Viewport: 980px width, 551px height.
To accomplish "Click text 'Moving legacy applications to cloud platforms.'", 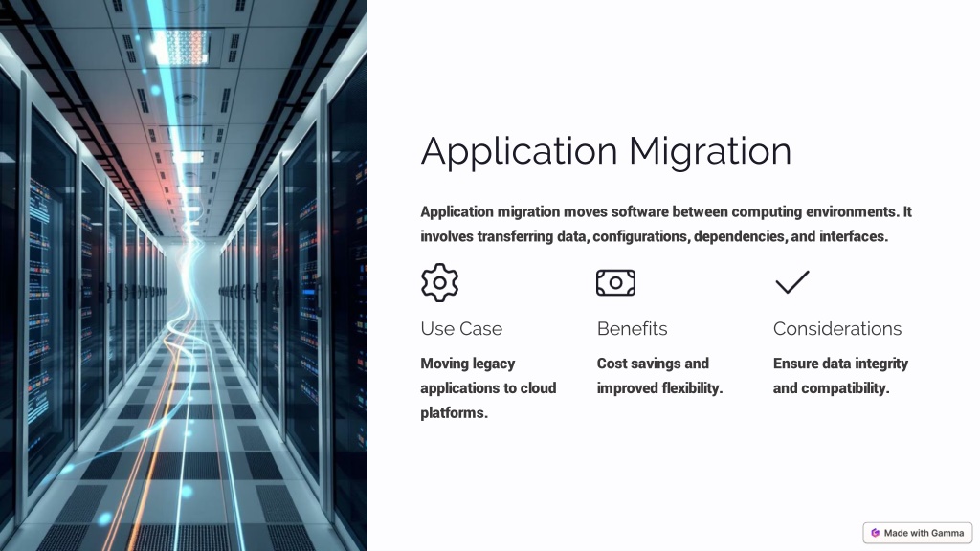I will (488, 388).
